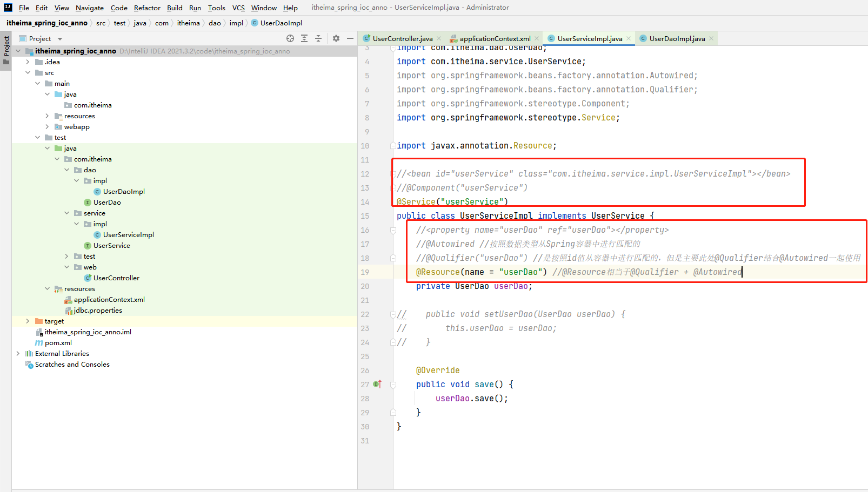Click userDao.save() call on line 28
Image resolution: width=868 pixels, height=492 pixels.
click(x=472, y=398)
